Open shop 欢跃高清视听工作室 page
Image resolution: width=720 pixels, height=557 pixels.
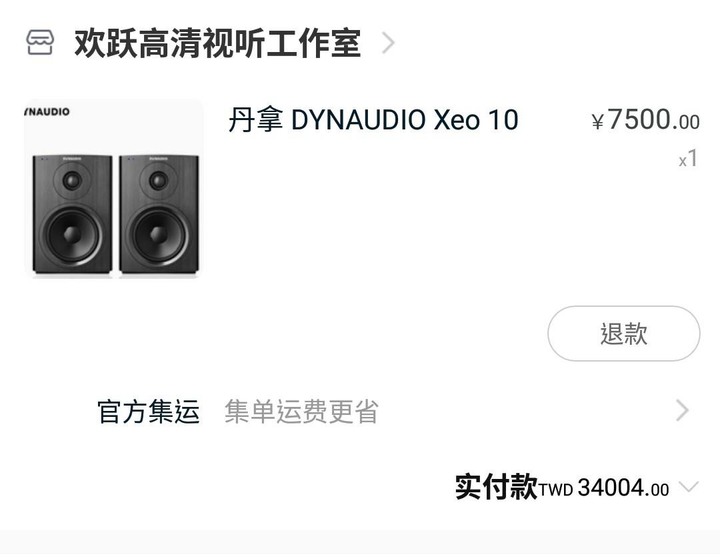click(217, 43)
